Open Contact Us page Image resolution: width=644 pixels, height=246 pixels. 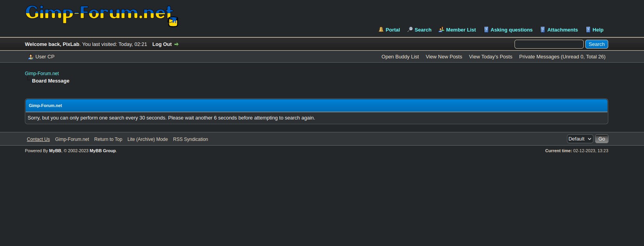pyautogui.click(x=38, y=139)
